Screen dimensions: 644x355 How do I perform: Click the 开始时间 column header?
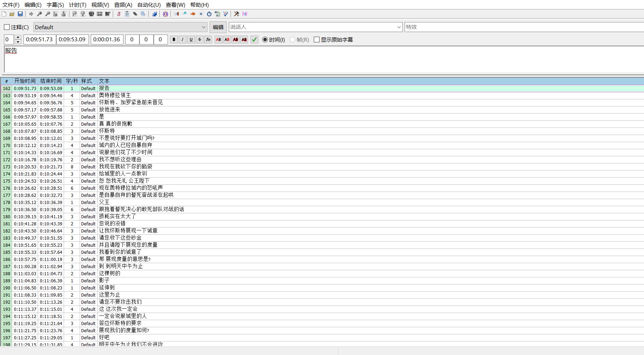[25, 81]
